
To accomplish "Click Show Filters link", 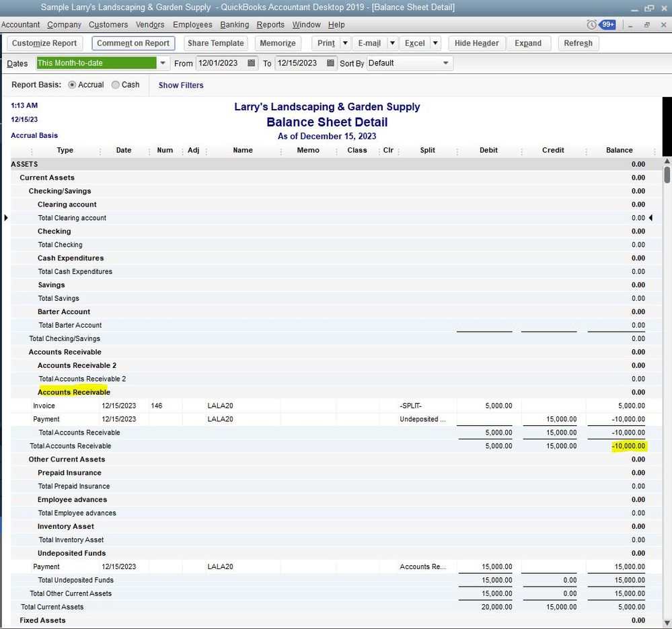I will click(x=181, y=85).
